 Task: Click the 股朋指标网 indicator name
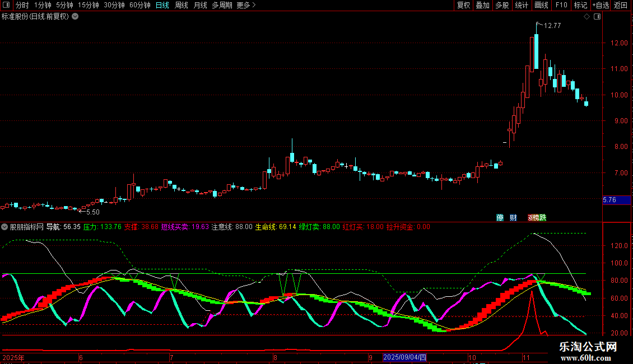click(27, 227)
